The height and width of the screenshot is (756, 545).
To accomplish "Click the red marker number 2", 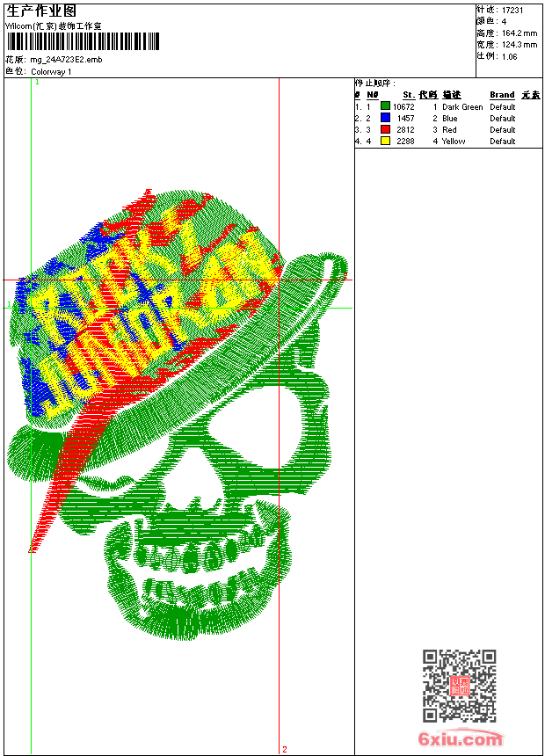I will [x=285, y=749].
